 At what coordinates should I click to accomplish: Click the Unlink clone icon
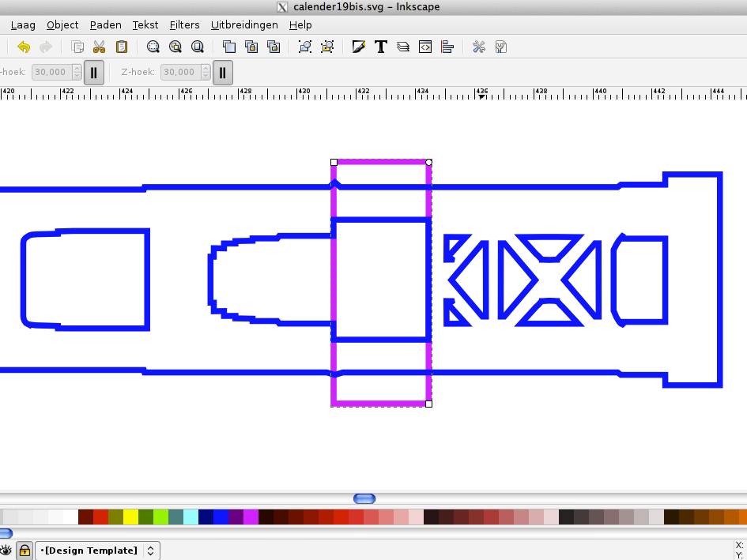pyautogui.click(x=274, y=47)
